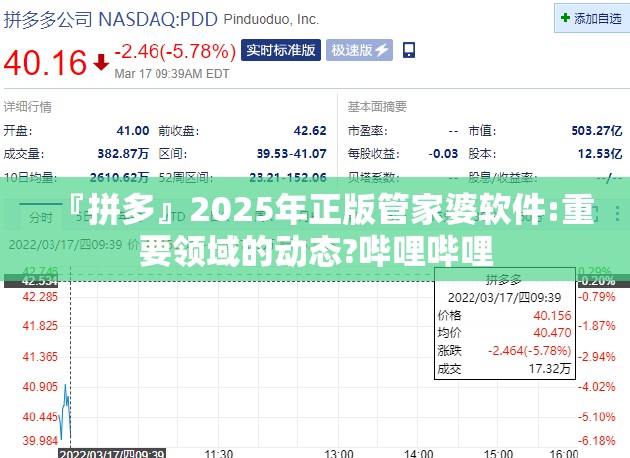Click the 成交量 value 382.87万
The image size is (630, 458).
(x=123, y=153)
